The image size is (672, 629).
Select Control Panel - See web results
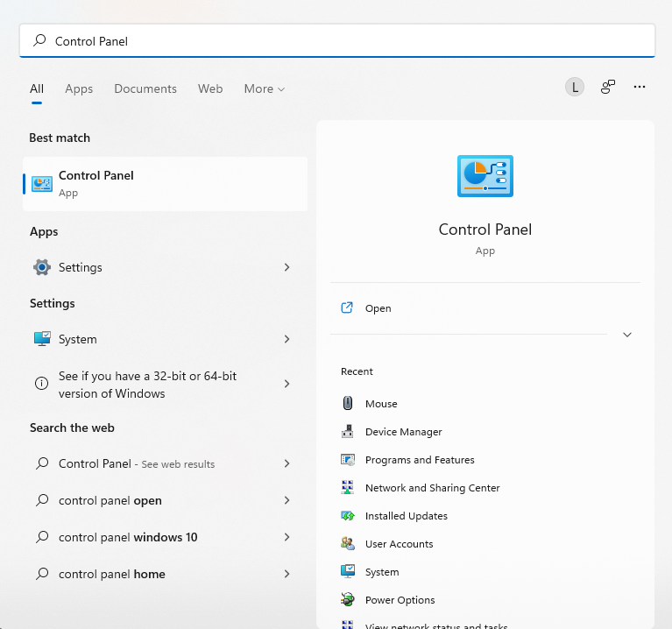tap(165, 463)
